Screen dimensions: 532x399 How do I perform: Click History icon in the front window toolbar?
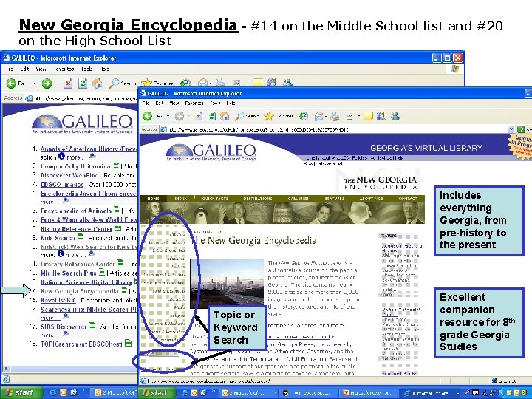[304, 117]
